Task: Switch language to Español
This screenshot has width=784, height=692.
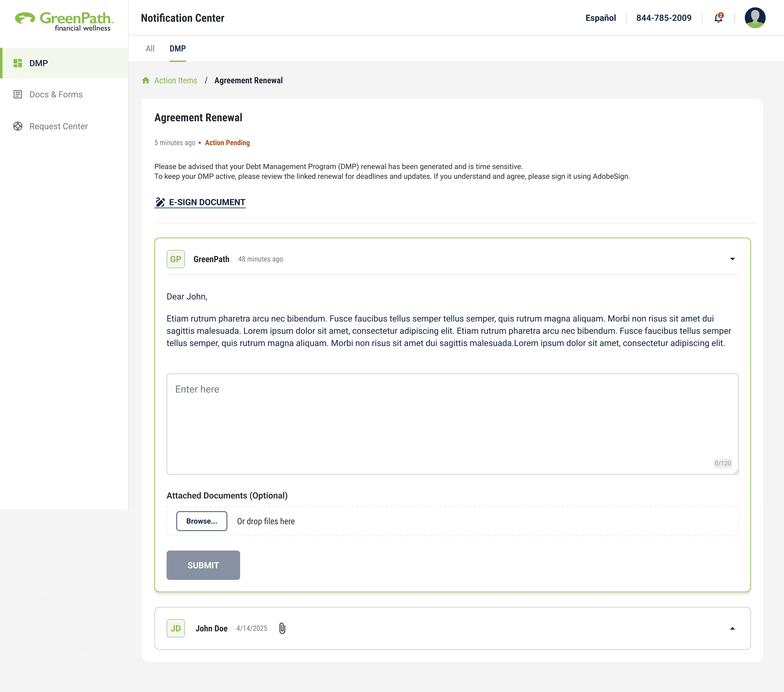Action: (600, 18)
